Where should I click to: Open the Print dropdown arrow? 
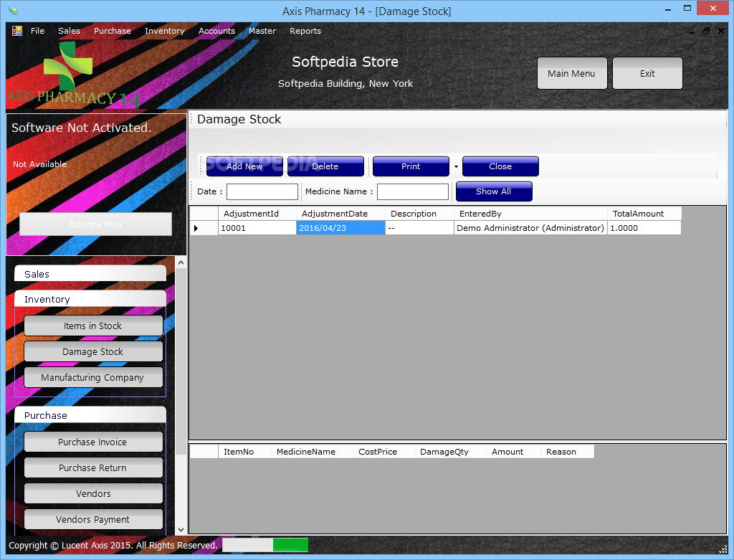pos(456,166)
